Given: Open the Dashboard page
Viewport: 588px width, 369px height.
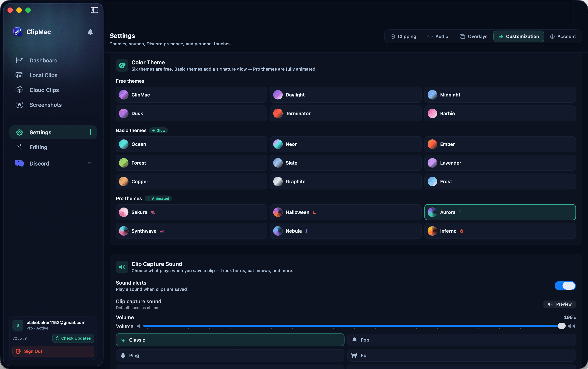Looking at the screenshot, I should click(x=53, y=60).
